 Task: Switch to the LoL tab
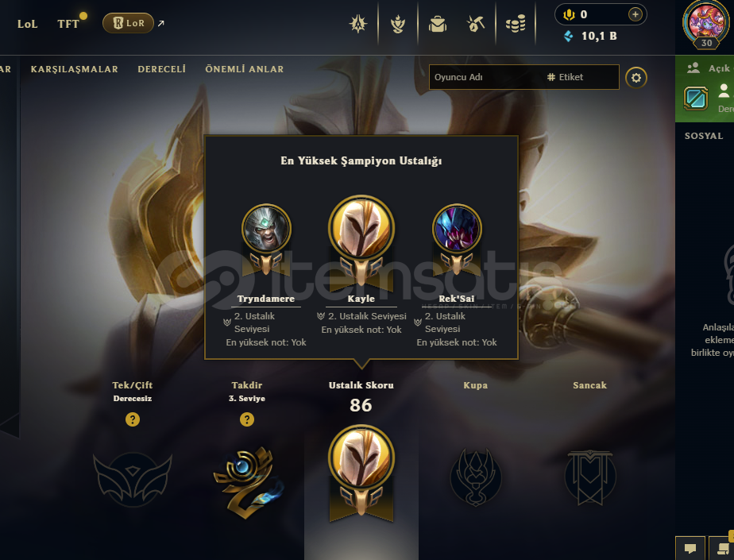[x=27, y=24]
